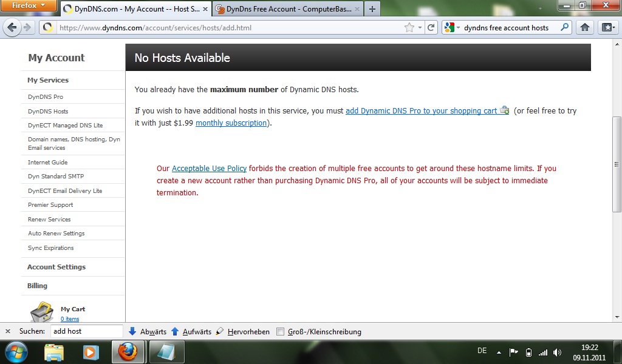The width and height of the screenshot is (622, 364).
Task: Toggle Groß-/Kleinschreibung checkbox
Action: point(280,331)
